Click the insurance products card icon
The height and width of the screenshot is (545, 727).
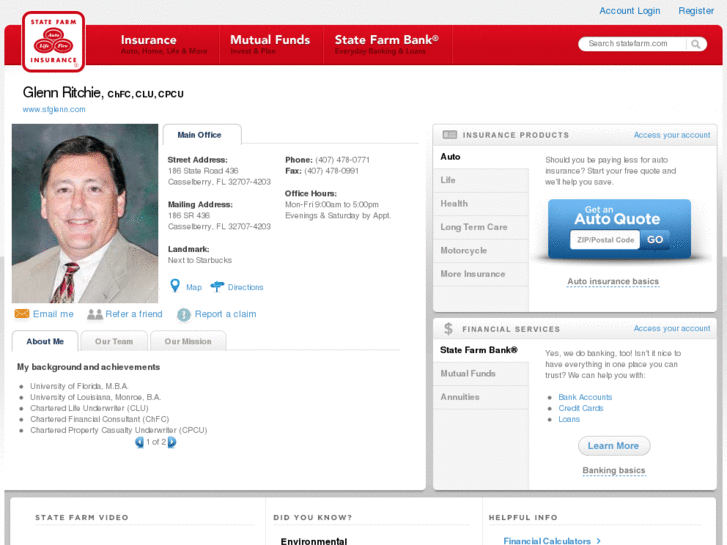click(x=449, y=135)
